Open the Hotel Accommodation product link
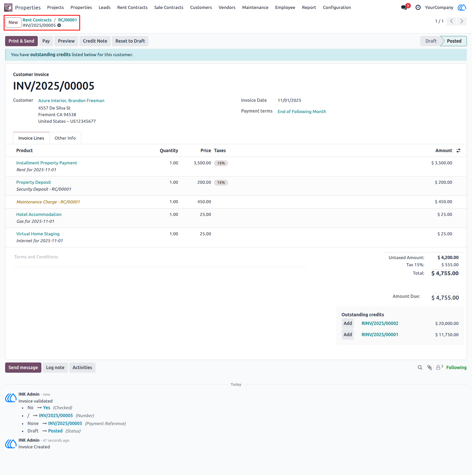The image size is (472, 476). (x=39, y=214)
